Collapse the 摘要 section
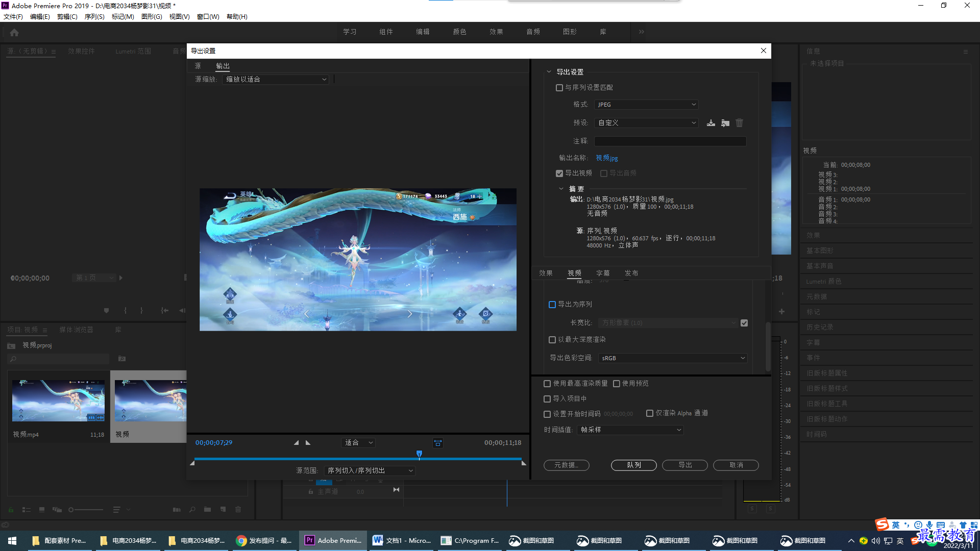Viewport: 980px width, 551px height. click(561, 189)
